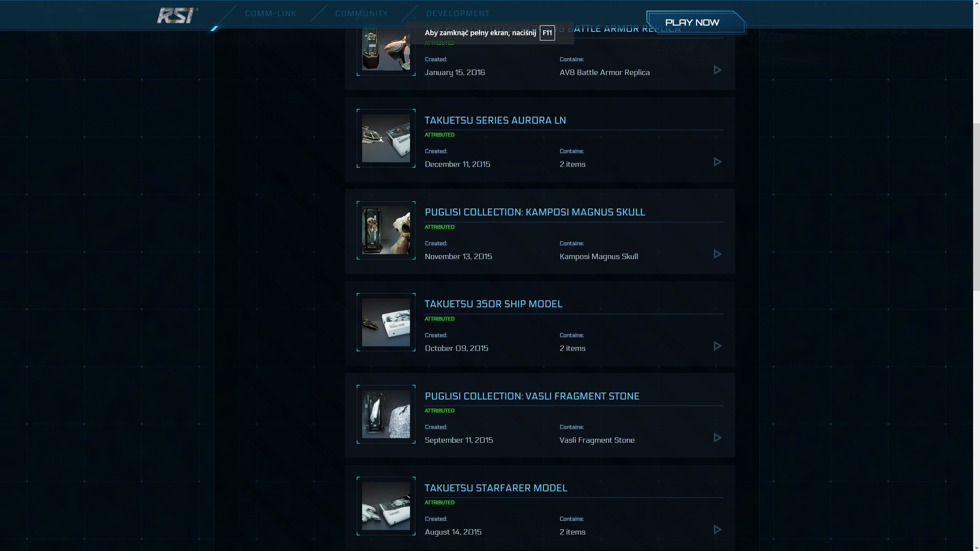The image size is (980, 551).
Task: Click the F11 key hint in fullscreen notice
Action: [547, 33]
